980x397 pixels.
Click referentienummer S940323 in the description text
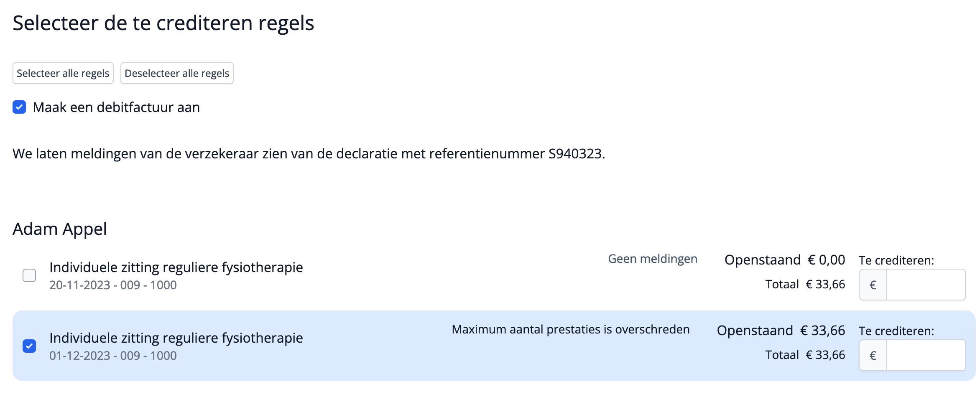(576, 153)
